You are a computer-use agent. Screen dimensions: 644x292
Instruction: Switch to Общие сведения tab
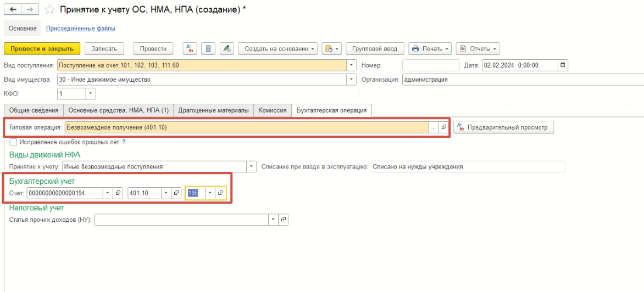34,110
